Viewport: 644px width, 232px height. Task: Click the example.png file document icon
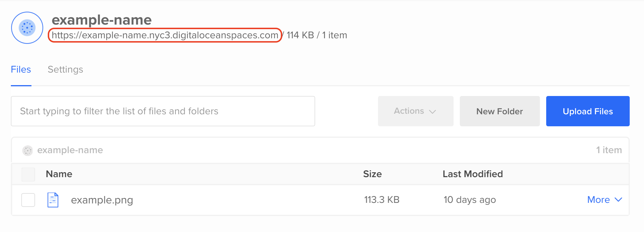click(x=53, y=200)
